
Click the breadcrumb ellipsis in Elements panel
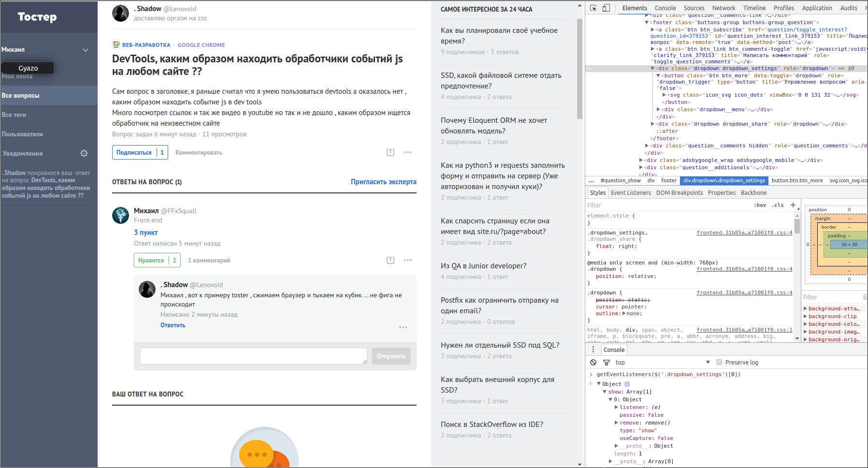[x=591, y=181]
